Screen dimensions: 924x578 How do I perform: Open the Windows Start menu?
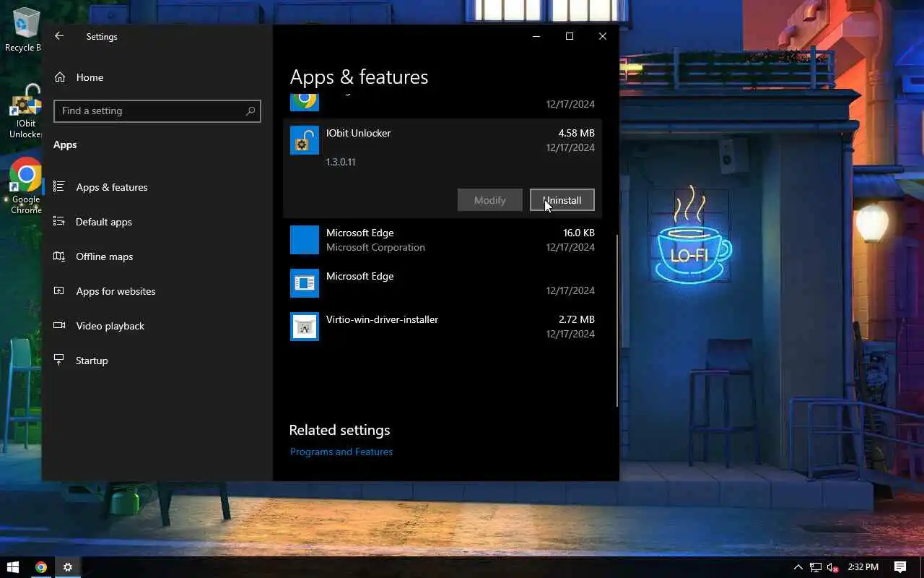click(12, 567)
